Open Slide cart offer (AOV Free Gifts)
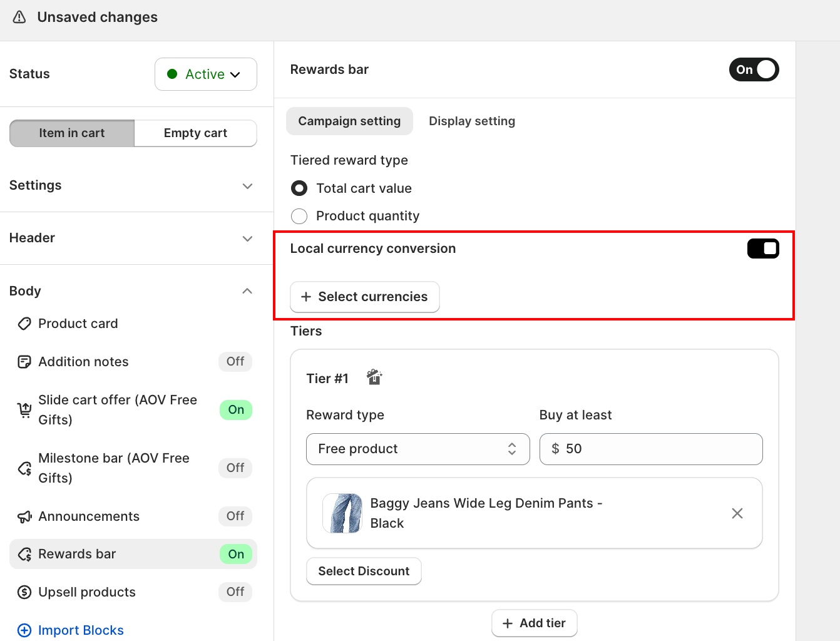The image size is (840, 641). (x=118, y=410)
